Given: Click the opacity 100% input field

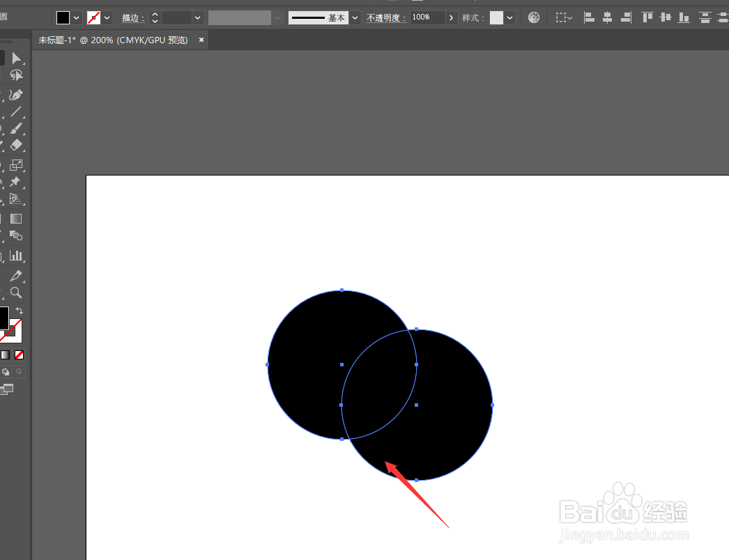Looking at the screenshot, I should click(428, 17).
